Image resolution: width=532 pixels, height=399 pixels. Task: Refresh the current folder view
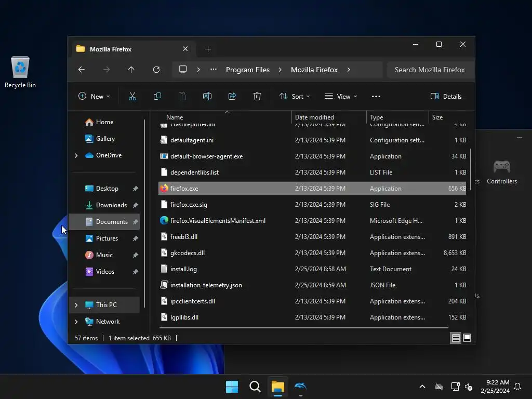[156, 70]
